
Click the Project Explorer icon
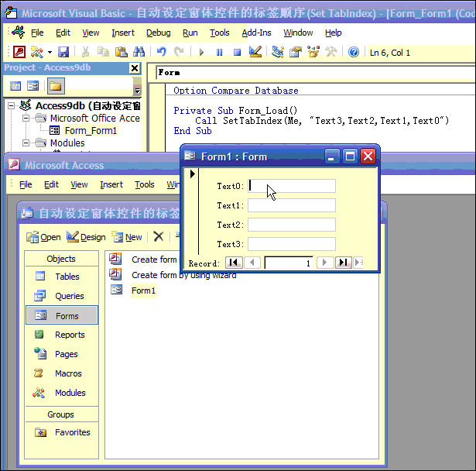(x=277, y=52)
